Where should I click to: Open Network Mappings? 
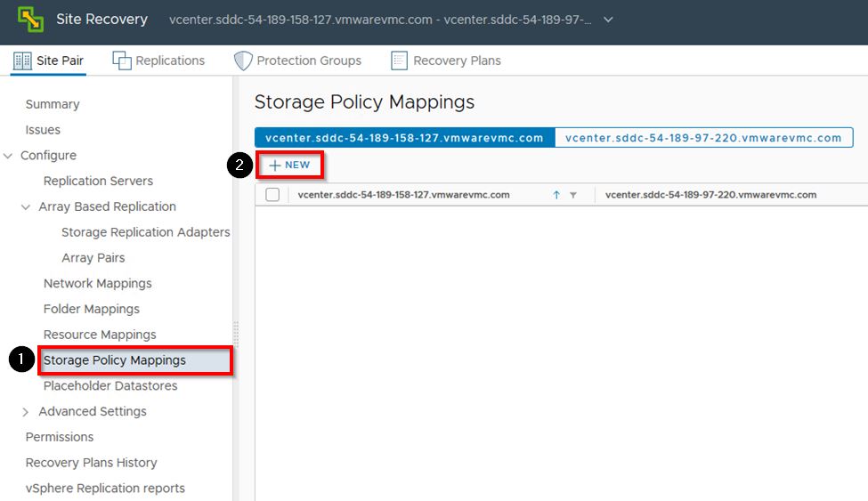pyautogui.click(x=97, y=284)
